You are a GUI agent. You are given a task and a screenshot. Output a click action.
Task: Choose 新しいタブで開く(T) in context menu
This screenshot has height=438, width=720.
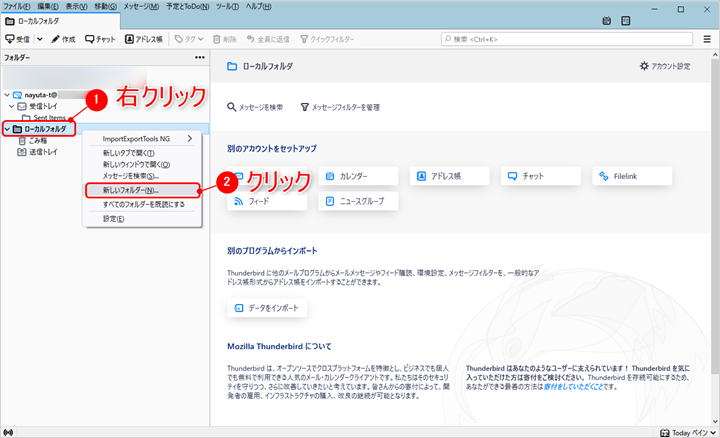(142, 153)
